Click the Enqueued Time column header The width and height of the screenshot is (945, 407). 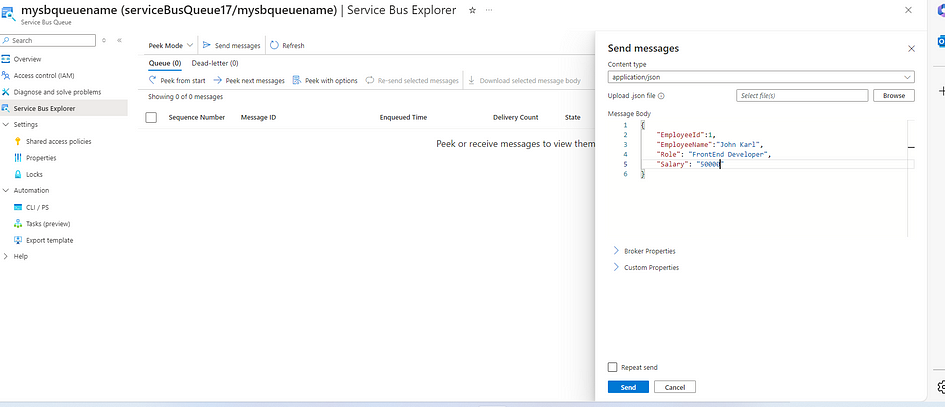pyautogui.click(x=403, y=118)
